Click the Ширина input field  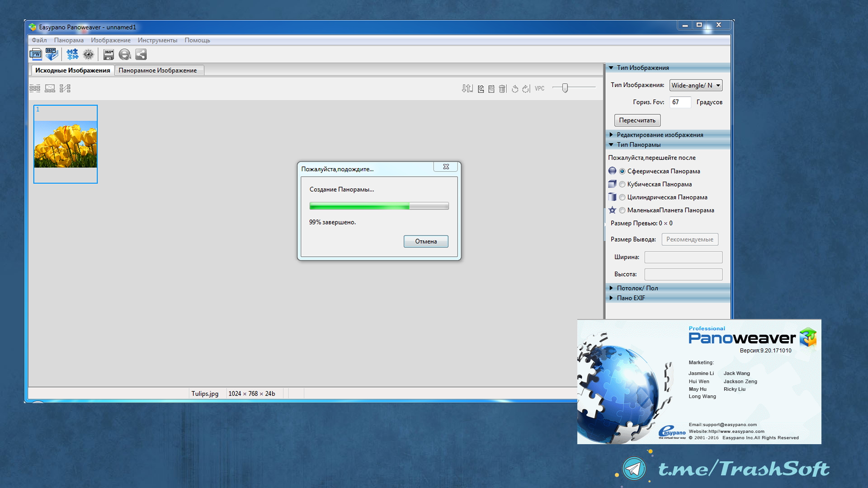[683, 257]
